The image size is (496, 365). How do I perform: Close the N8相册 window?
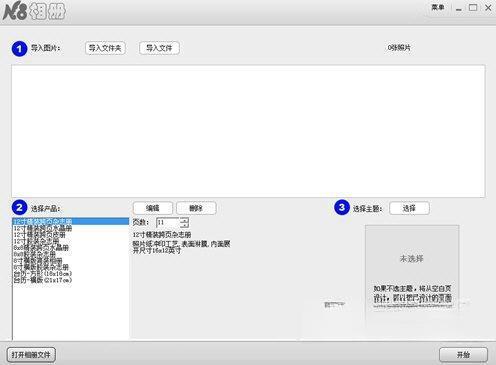[488, 7]
